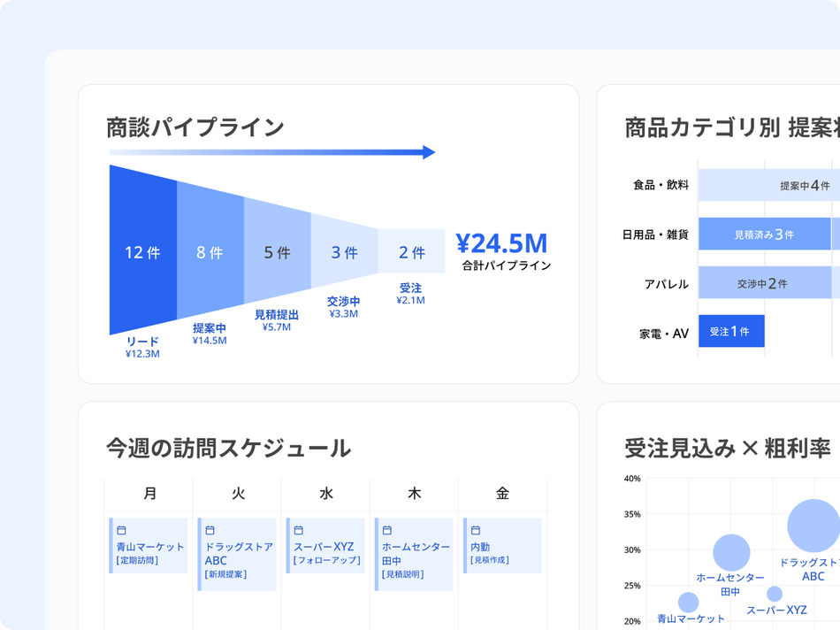
Task: Click the 月 day column header
Action: 149,493
